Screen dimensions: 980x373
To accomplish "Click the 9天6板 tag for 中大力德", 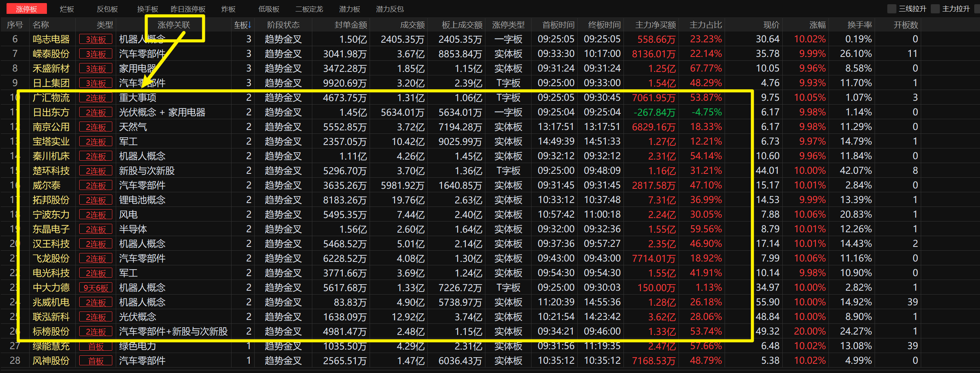I will (96, 288).
